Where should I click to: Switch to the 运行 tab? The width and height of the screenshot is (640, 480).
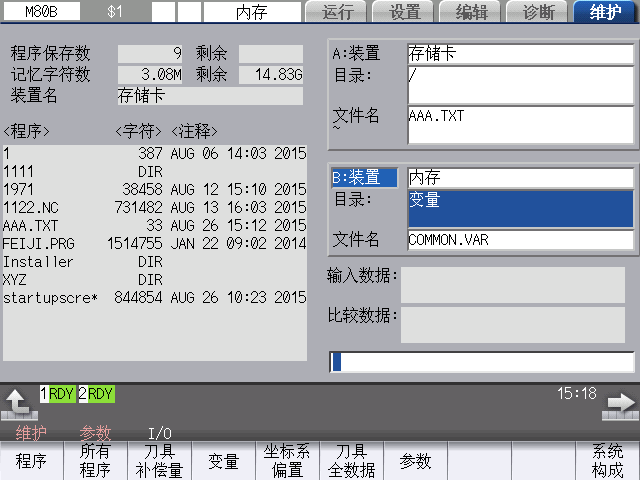[x=339, y=12]
